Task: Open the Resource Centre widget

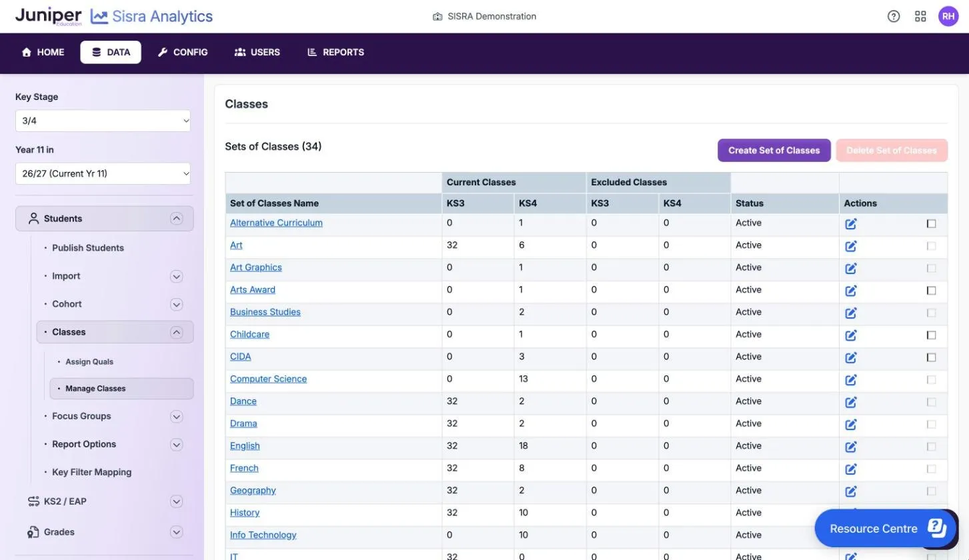Action: coord(886,529)
